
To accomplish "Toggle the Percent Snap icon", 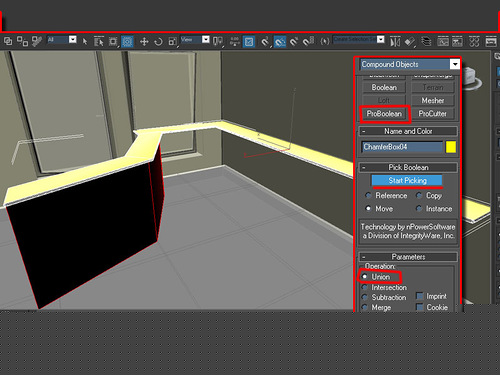I will pyautogui.click(x=294, y=41).
